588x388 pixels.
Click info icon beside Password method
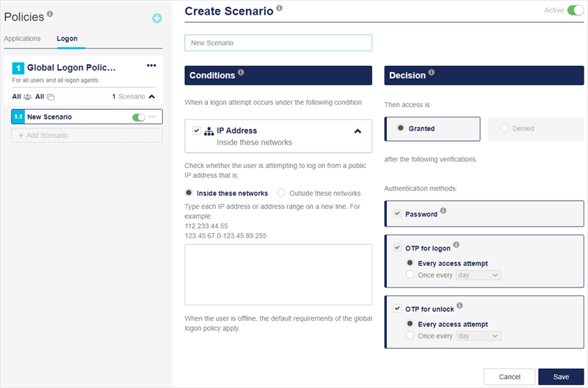coord(444,212)
